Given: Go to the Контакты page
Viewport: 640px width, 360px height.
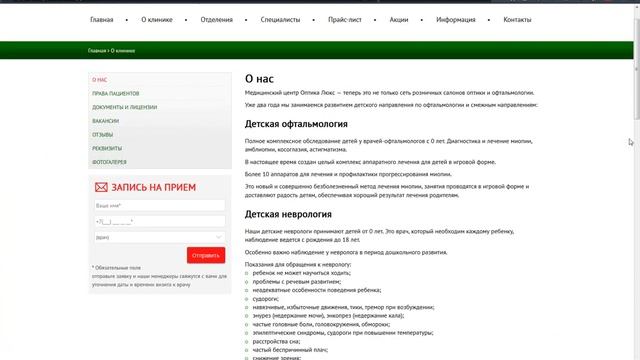Looking at the screenshot, I should [517, 20].
